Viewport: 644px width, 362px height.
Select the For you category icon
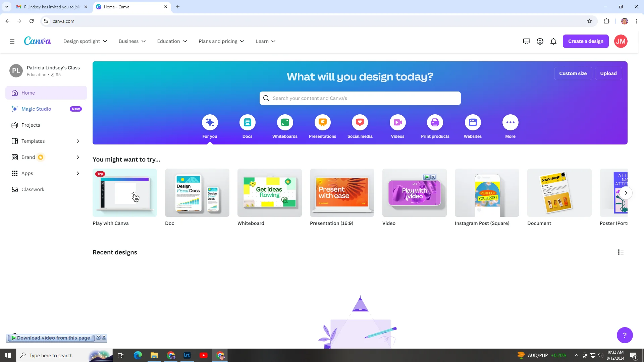210,122
